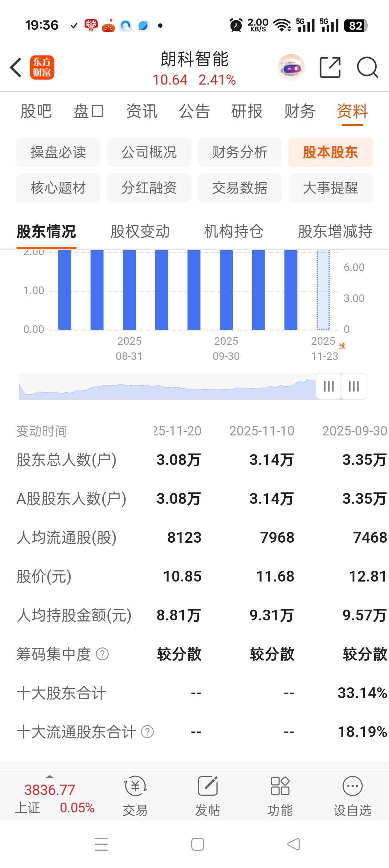Screen dimensions: 389x868
Task: Switch to the 资讯 tab
Action: coord(142,111)
